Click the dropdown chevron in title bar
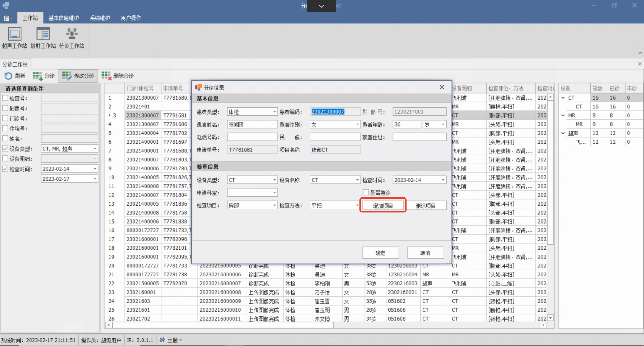 [322, 6]
